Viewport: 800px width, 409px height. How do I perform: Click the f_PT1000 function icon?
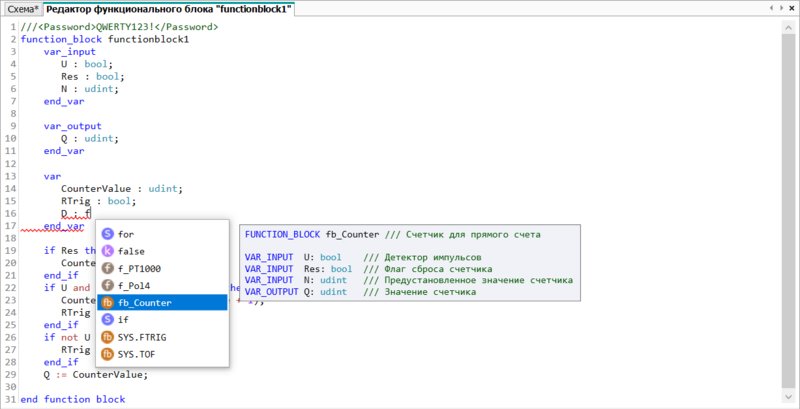(x=107, y=268)
